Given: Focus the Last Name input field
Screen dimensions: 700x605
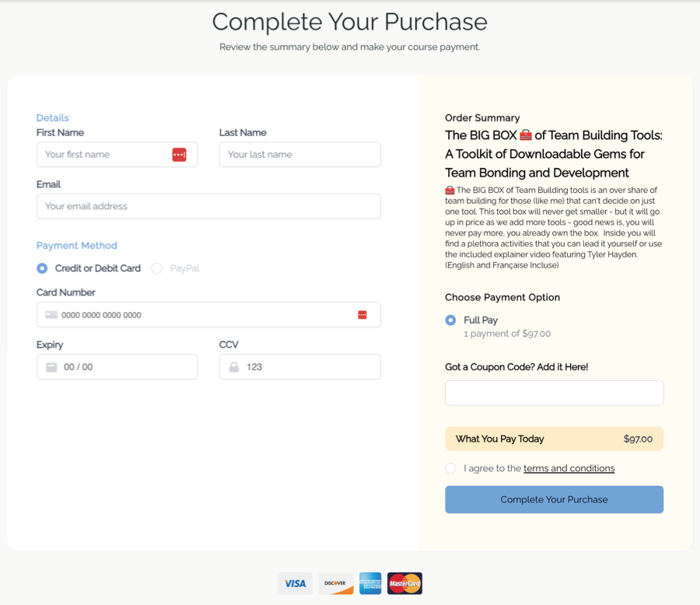Looking at the screenshot, I should tap(300, 155).
